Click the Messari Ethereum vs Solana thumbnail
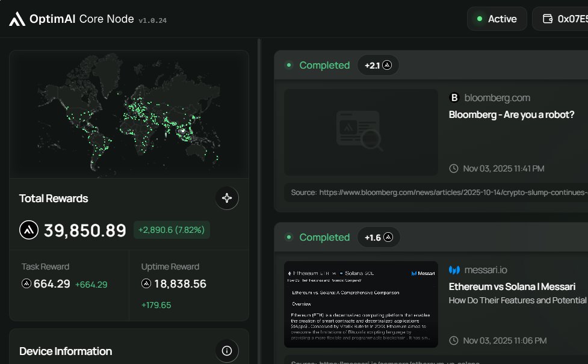 pos(361,304)
